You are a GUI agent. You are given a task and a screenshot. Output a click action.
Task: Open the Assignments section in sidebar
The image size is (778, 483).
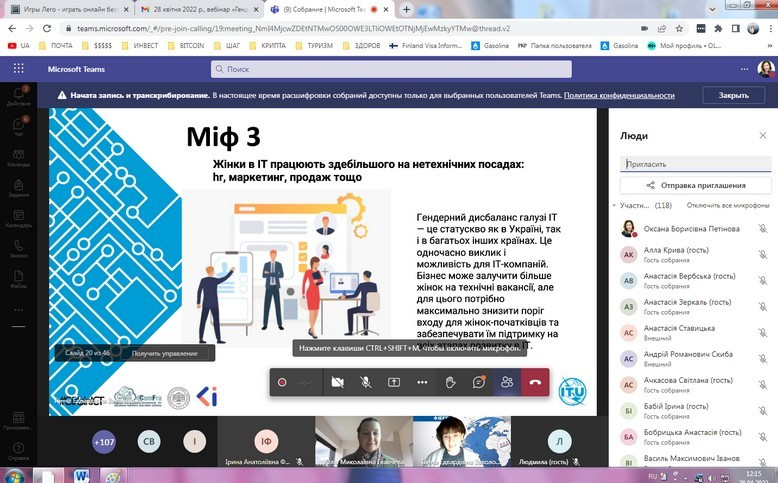[18, 188]
